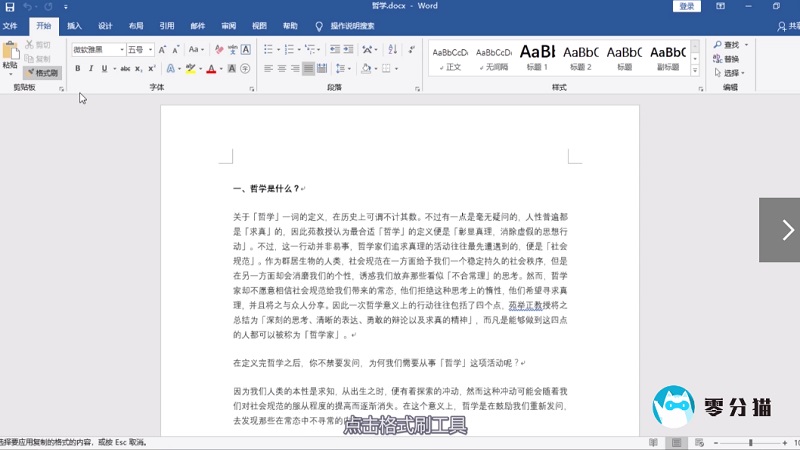This screenshot has width=800, height=450.
Task: Click the 登录 (Sign in) button
Action: coord(686,7)
